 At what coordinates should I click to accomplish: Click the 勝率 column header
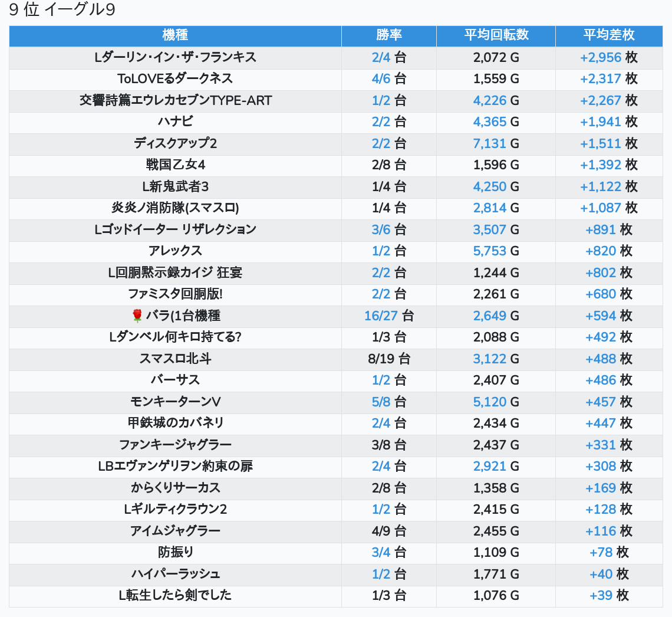tap(388, 35)
